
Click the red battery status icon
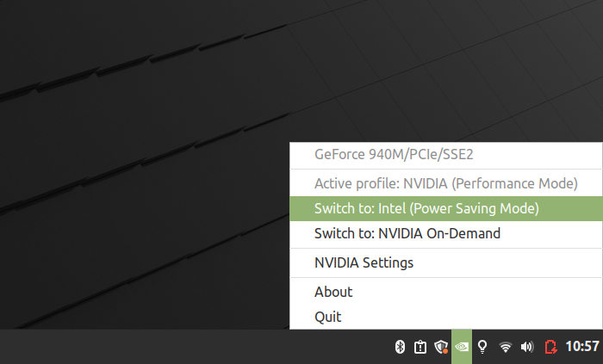tap(550, 347)
